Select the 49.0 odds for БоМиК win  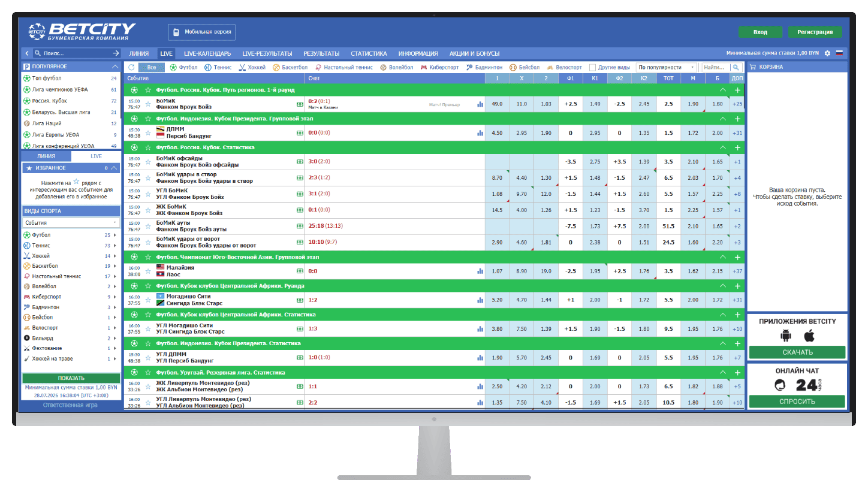(497, 104)
